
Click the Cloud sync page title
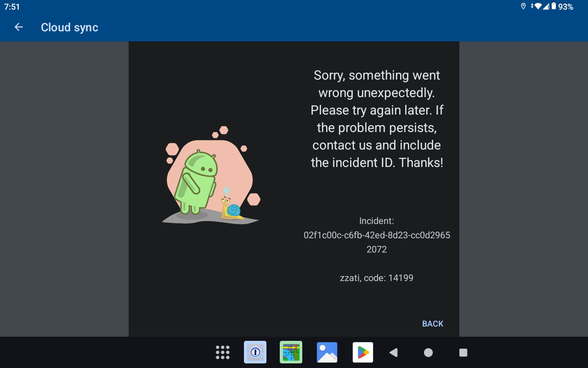(69, 28)
